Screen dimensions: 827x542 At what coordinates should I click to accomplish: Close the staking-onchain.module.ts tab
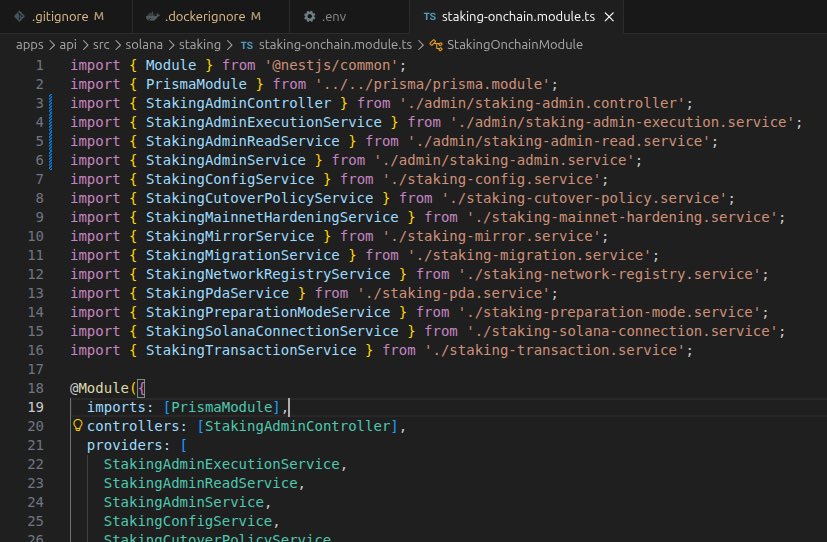click(x=609, y=17)
